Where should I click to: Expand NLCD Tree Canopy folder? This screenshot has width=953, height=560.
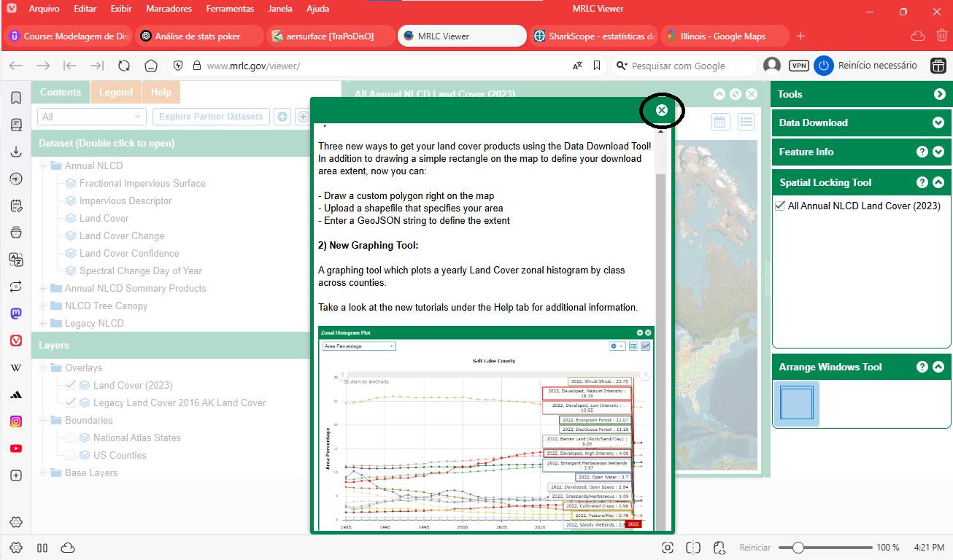(44, 306)
